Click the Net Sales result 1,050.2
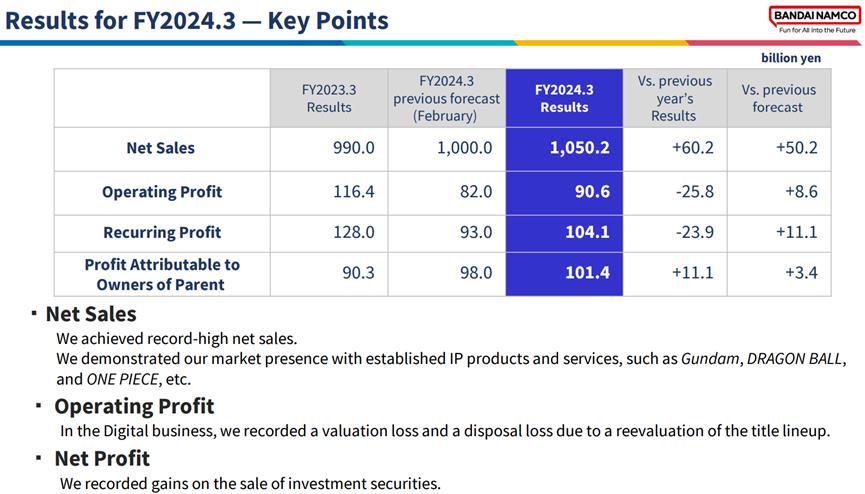The width and height of the screenshot is (865, 494). [564, 149]
